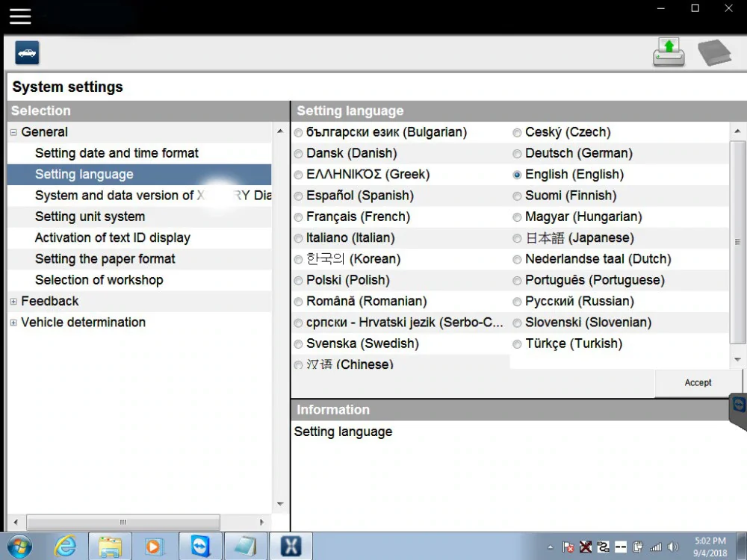This screenshot has width=747, height=560.
Task: Select Français (French) radio button
Action: click(298, 217)
